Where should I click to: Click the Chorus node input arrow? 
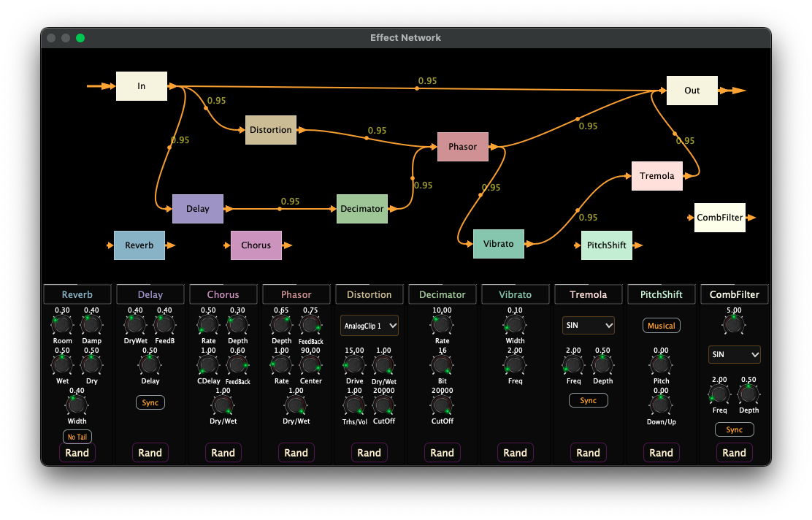tap(227, 245)
